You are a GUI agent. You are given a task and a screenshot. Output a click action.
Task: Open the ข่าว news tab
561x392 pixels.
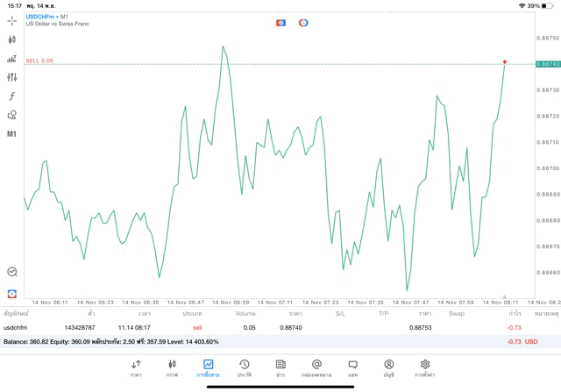(x=280, y=367)
